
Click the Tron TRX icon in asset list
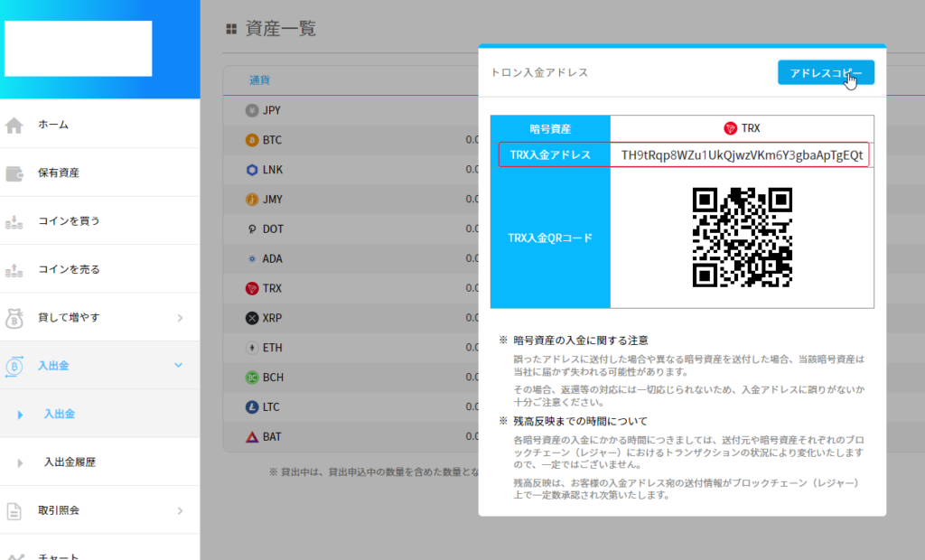tap(252, 289)
